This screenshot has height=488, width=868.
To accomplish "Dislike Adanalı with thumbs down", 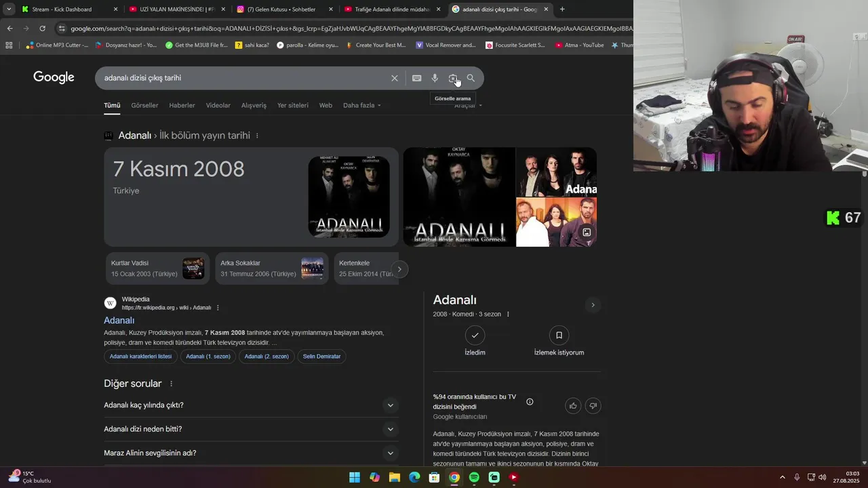I will click(x=593, y=405).
